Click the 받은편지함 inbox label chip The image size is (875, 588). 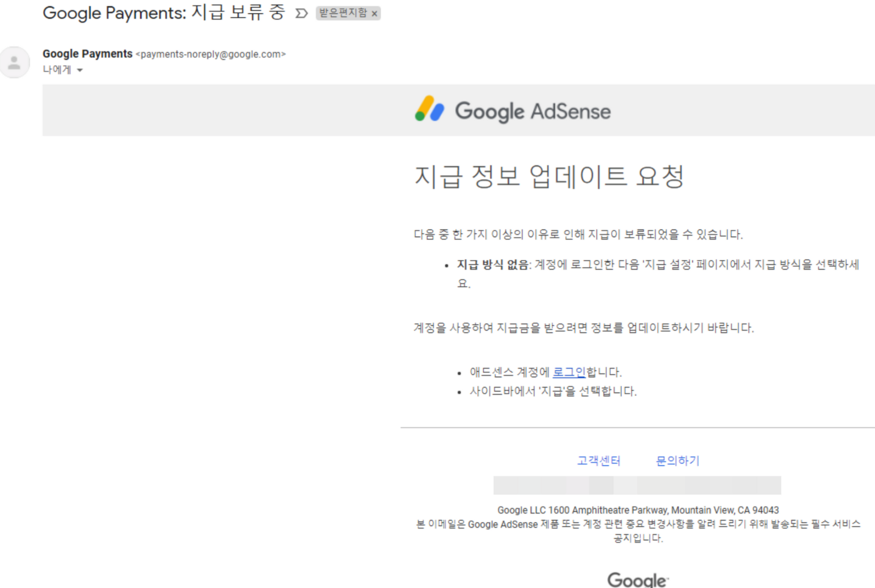pyautogui.click(x=342, y=13)
